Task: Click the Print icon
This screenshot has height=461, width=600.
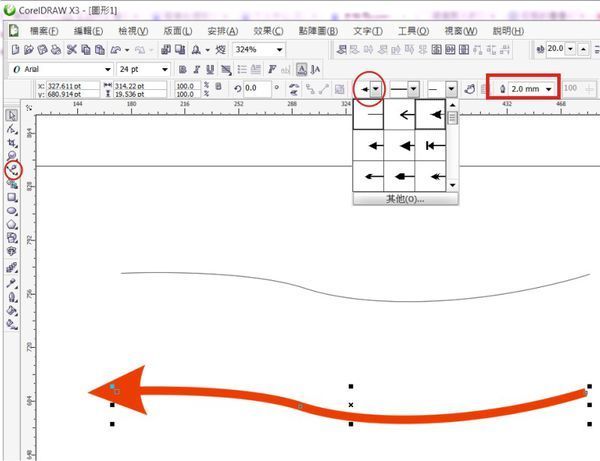Action: [56, 50]
